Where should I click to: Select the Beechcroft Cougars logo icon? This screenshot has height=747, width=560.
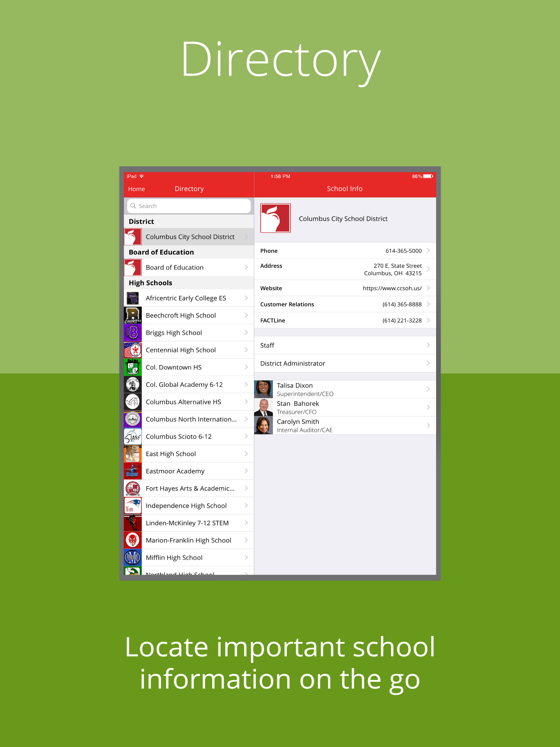pos(133,316)
